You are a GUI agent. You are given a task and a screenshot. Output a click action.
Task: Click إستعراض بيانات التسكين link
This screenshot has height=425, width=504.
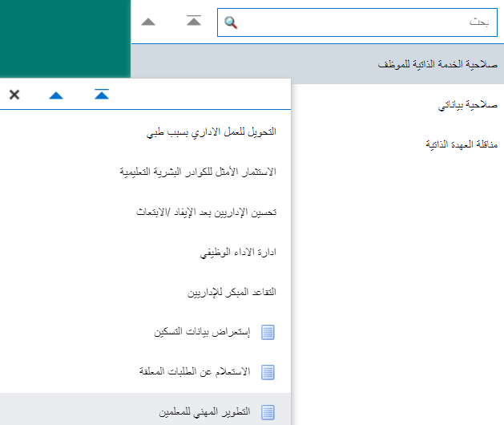click(x=202, y=332)
